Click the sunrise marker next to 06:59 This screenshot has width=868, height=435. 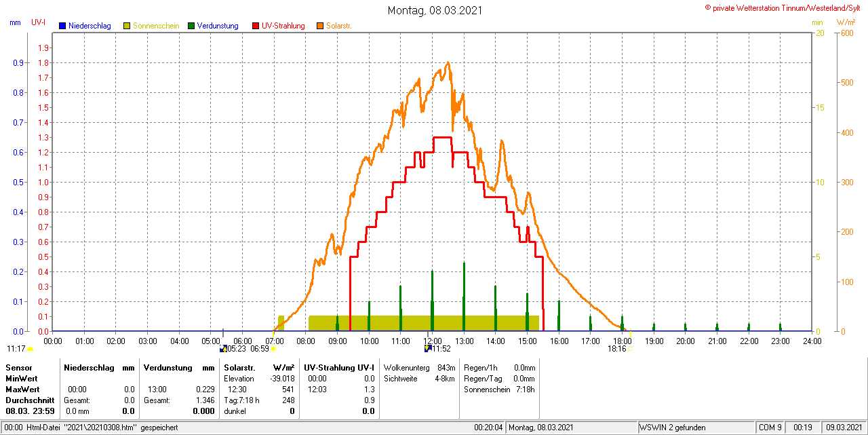[274, 349]
